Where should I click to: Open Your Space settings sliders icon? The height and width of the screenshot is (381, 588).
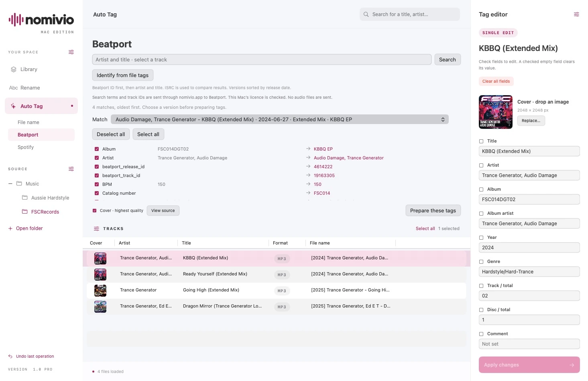pyautogui.click(x=71, y=52)
